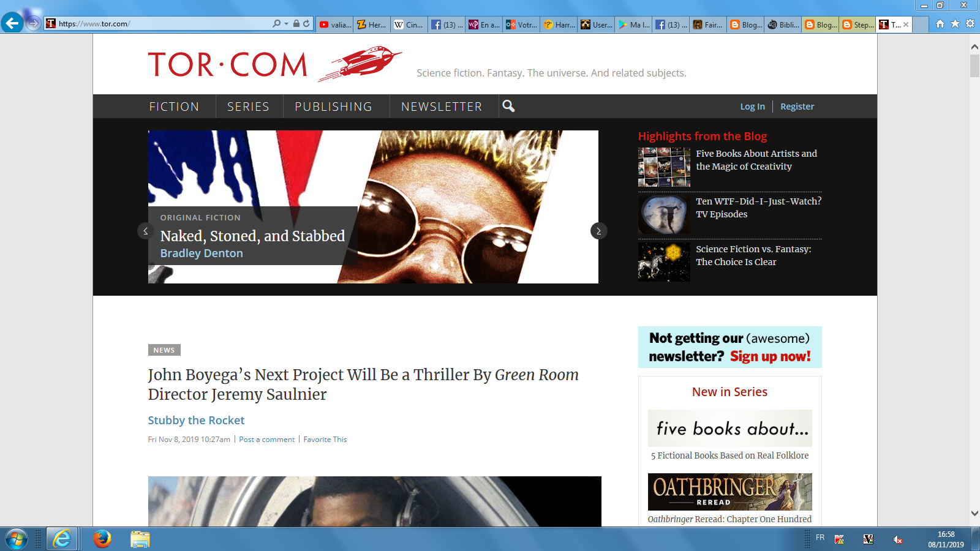Open the PUBLISHING menu
Image resolution: width=980 pixels, height=551 pixels.
coord(333,107)
